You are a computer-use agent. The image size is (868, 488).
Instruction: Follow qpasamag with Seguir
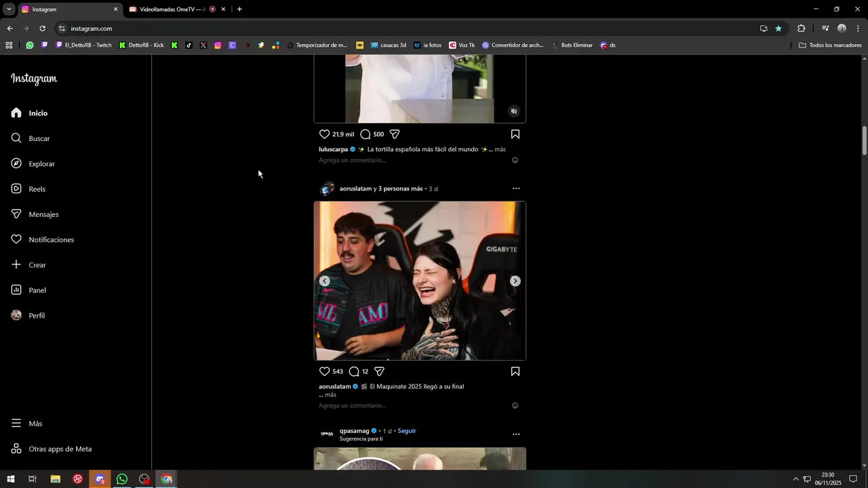(407, 431)
